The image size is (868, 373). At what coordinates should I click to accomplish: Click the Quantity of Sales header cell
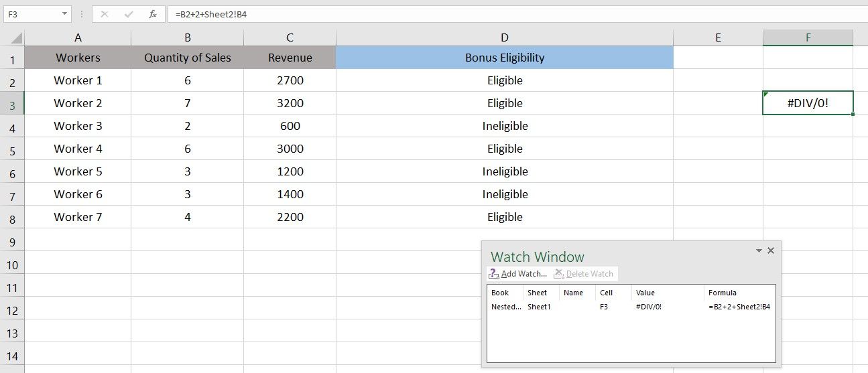[x=187, y=58]
